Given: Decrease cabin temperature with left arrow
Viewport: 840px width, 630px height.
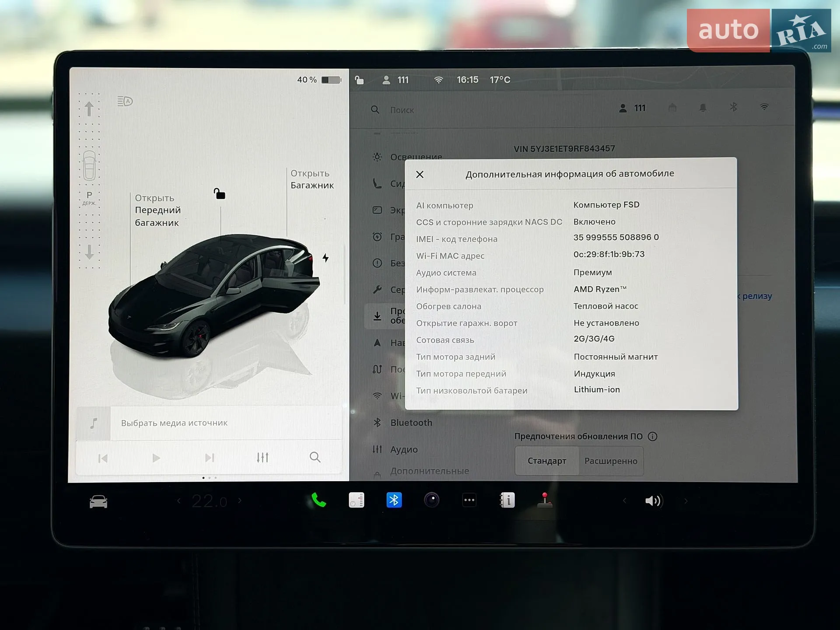Looking at the screenshot, I should tap(178, 500).
